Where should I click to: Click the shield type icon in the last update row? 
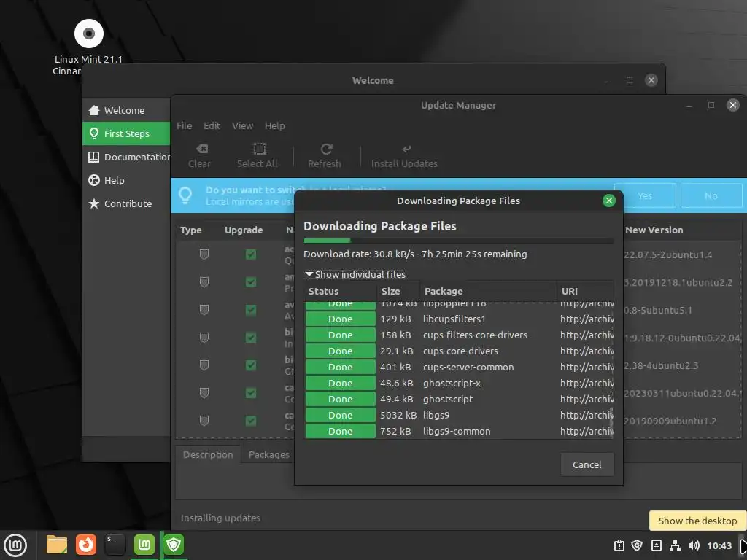pyautogui.click(x=204, y=421)
